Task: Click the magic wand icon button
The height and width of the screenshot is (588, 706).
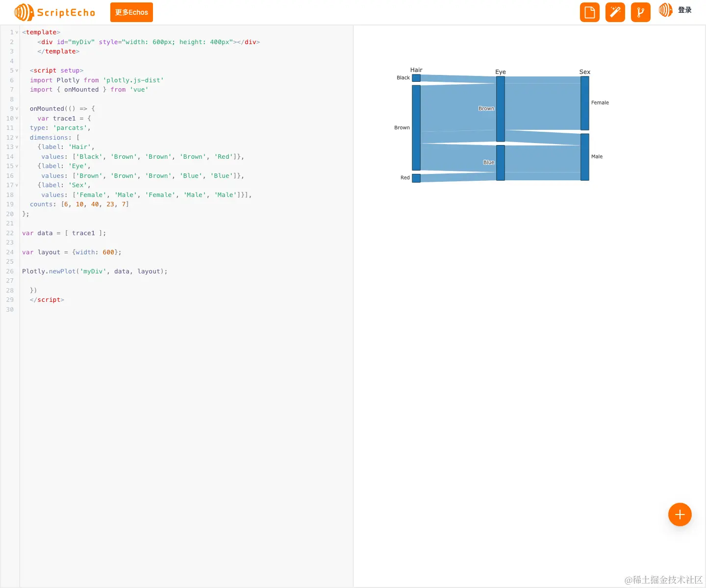Action: (x=615, y=12)
